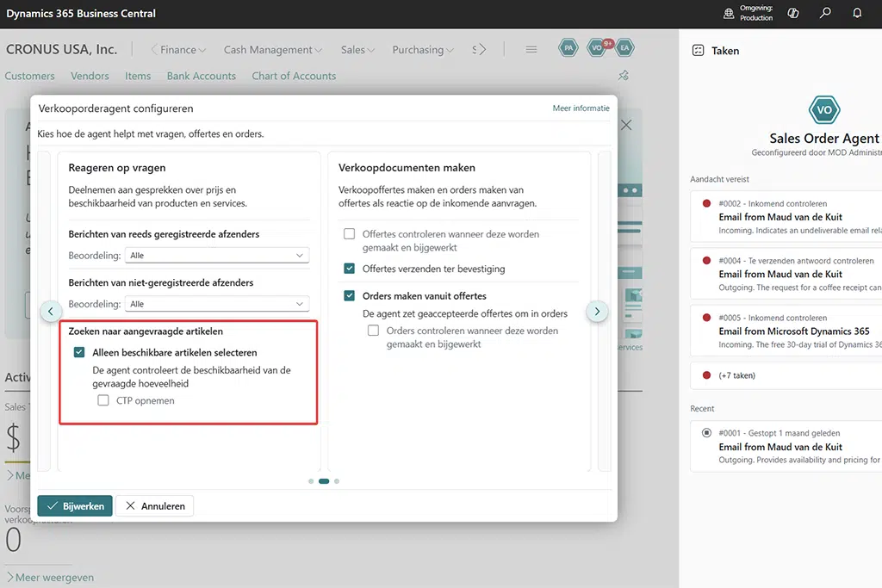
Task: Open the environment Production indicator
Action: pyautogui.click(x=748, y=13)
